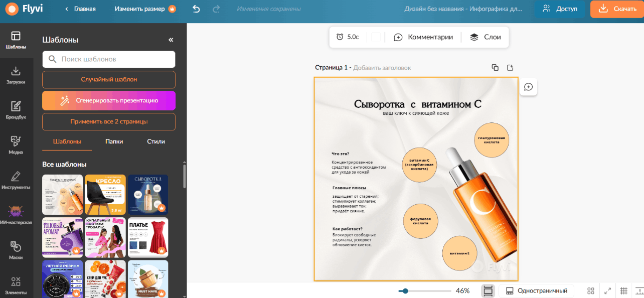Open the Элементы sidebar section
This screenshot has width=644, height=298.
16,286
